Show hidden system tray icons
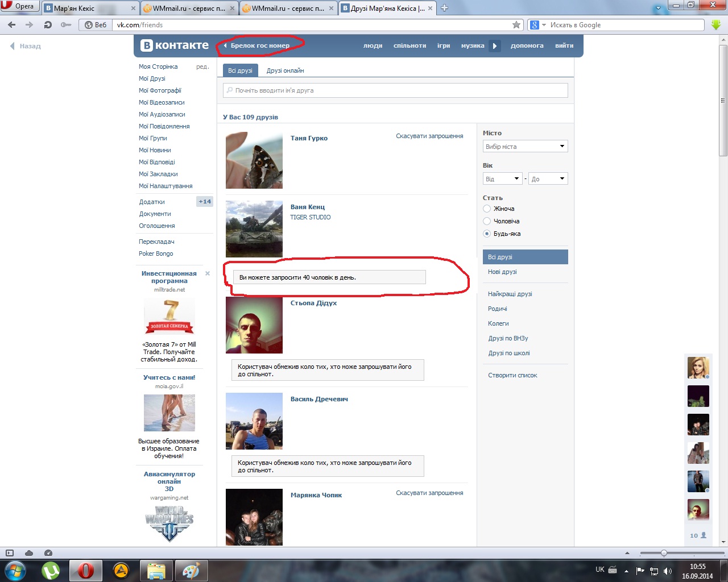Image resolution: width=728 pixels, height=582 pixels. [x=626, y=571]
